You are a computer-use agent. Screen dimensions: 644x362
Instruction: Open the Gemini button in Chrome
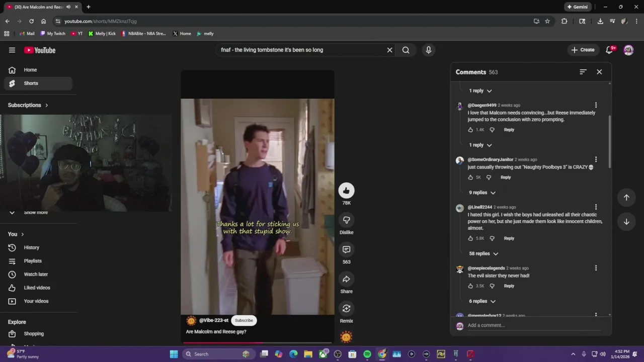[x=577, y=7]
